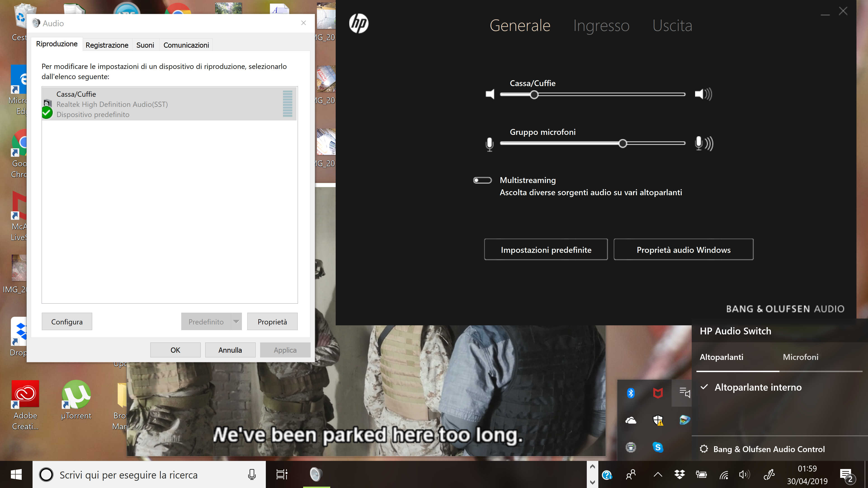Click the HP Audio Switch tray icon
This screenshot has height=488, width=868.
[684, 393]
